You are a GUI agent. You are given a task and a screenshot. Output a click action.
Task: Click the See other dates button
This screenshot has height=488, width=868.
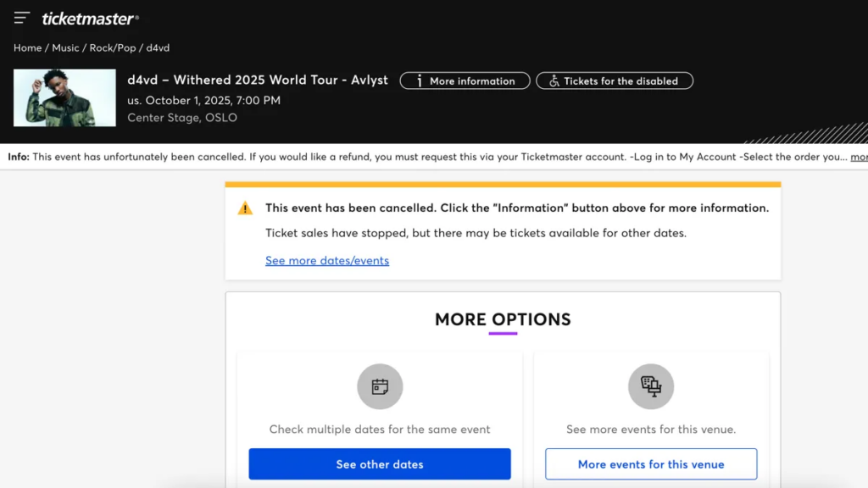[380, 463]
